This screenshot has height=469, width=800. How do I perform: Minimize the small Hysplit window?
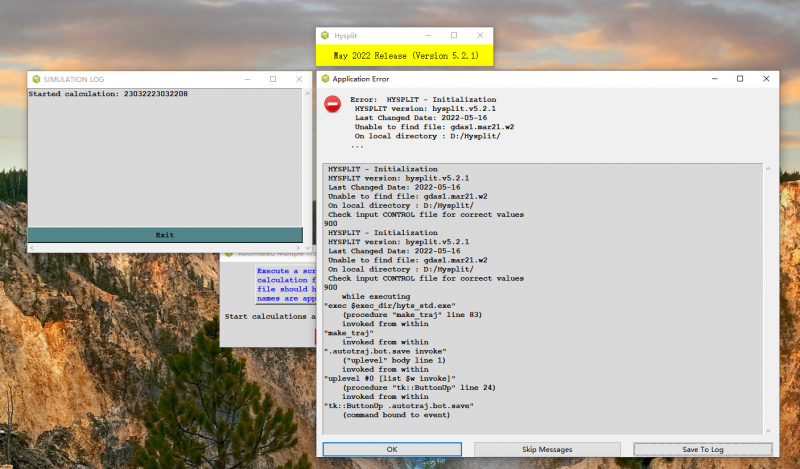(427, 35)
